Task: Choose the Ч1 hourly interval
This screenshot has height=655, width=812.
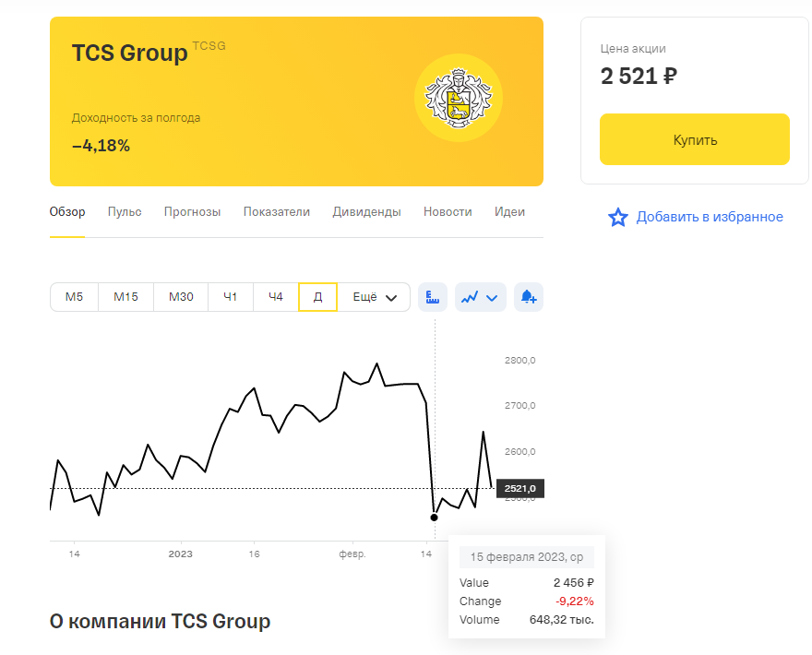Action: pyautogui.click(x=231, y=297)
